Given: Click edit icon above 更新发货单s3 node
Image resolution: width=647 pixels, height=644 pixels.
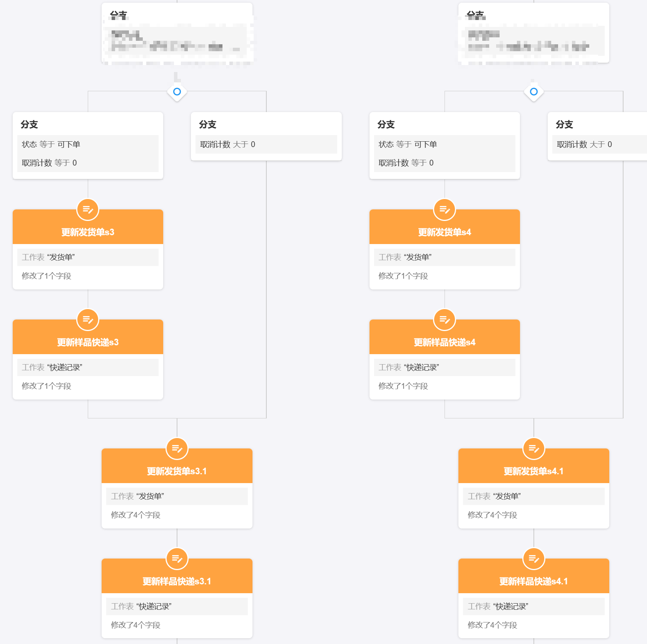Looking at the screenshot, I should point(88,210).
